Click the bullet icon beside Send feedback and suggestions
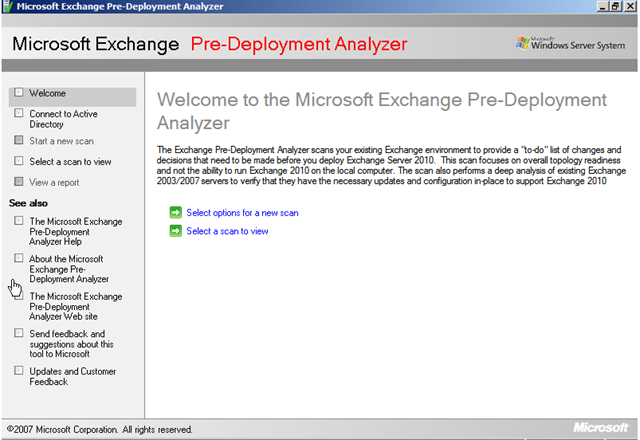Viewport: 640px width, 440px height. (19, 333)
